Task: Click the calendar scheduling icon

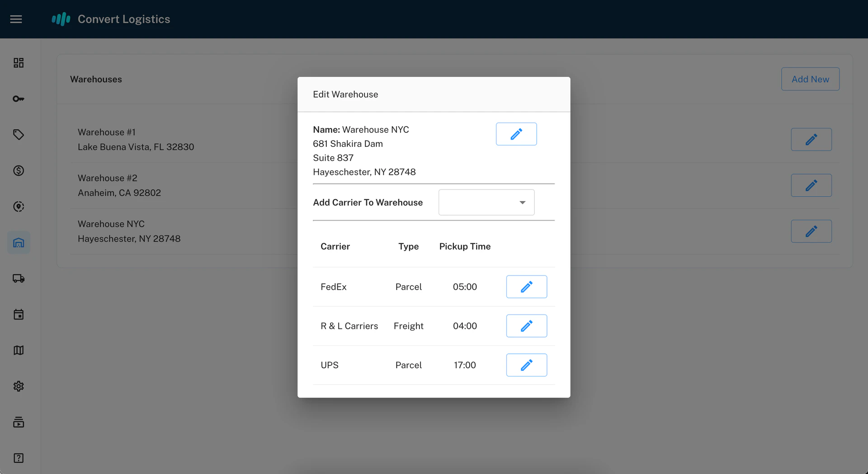Action: tap(19, 314)
